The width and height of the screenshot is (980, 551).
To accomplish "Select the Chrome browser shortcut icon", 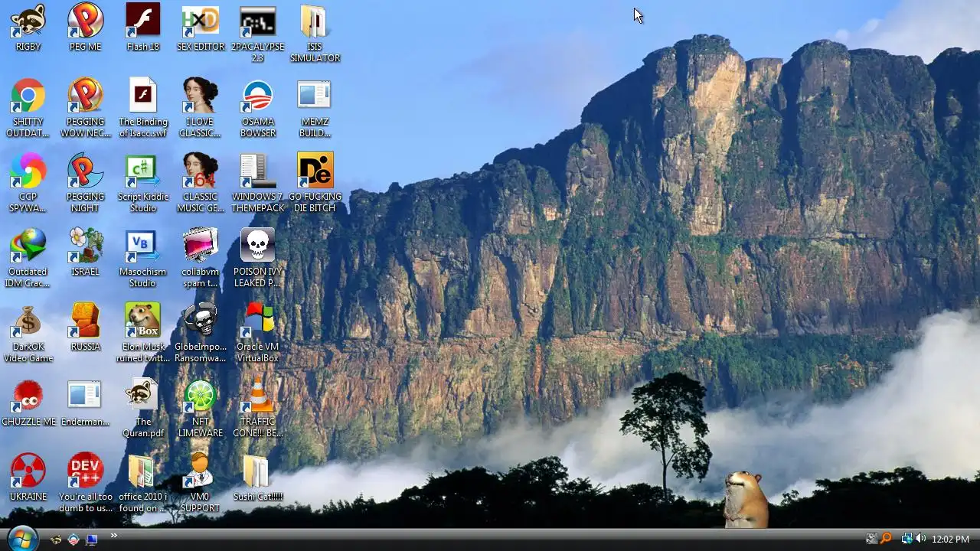I will click(x=28, y=96).
